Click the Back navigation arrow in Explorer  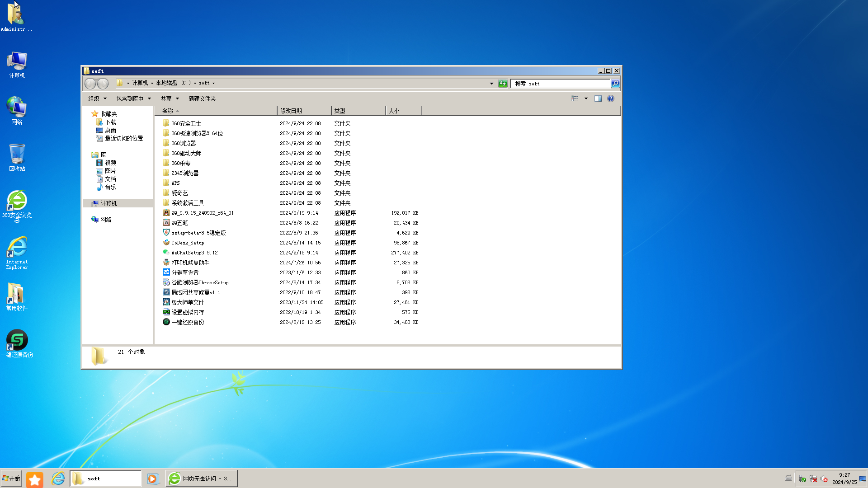(90, 84)
